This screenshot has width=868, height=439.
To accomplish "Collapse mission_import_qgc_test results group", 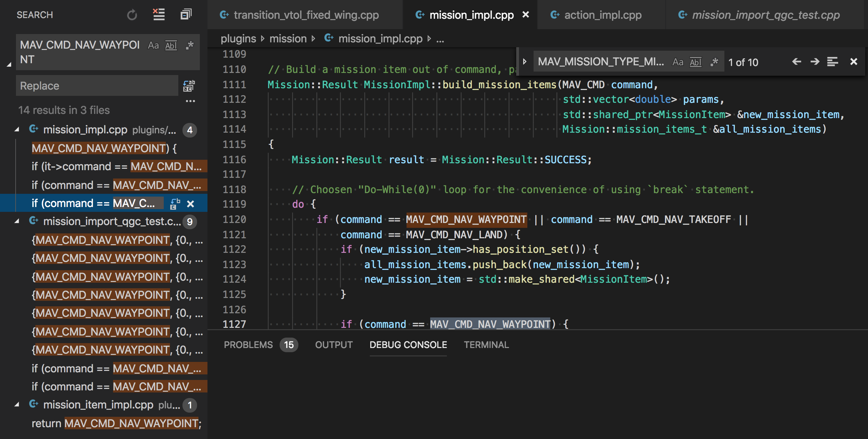I will tap(17, 221).
